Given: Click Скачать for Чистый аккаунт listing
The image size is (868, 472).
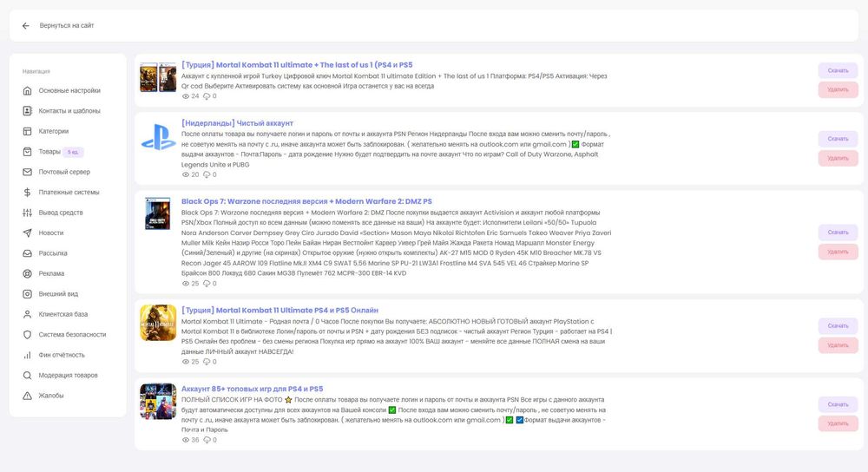Looking at the screenshot, I should tap(838, 139).
